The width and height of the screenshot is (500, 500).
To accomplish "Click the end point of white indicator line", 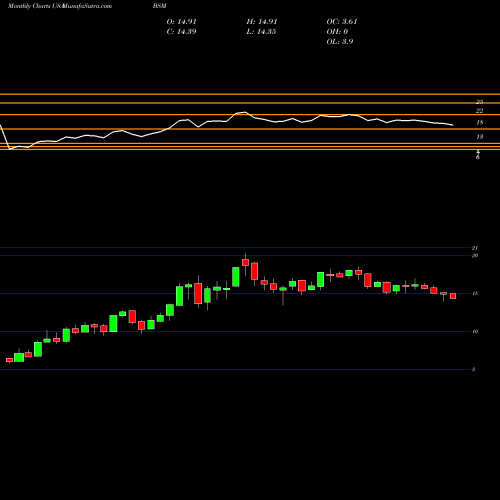I will (x=453, y=125).
